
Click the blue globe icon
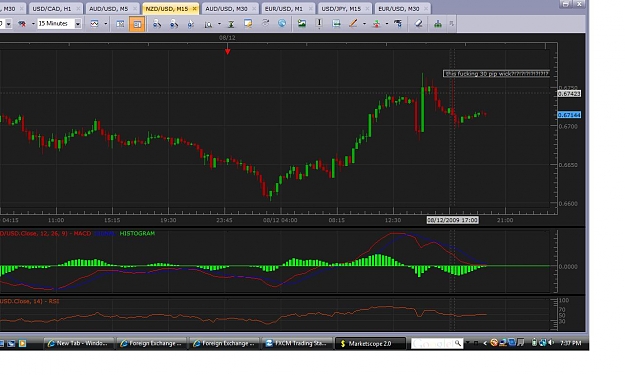[x=282, y=24]
